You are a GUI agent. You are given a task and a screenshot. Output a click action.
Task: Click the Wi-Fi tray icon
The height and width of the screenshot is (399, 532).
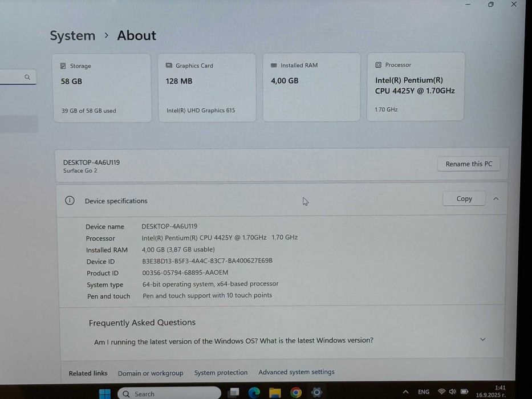pyautogui.click(x=441, y=392)
